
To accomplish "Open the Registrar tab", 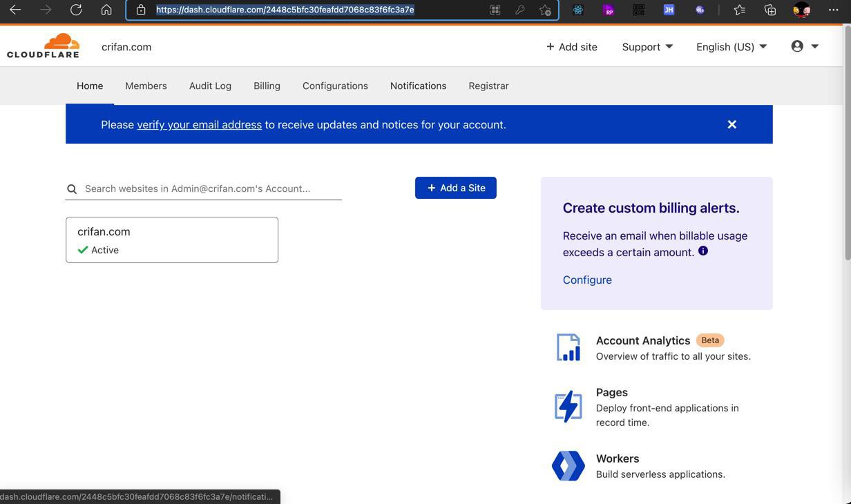I will [x=488, y=86].
